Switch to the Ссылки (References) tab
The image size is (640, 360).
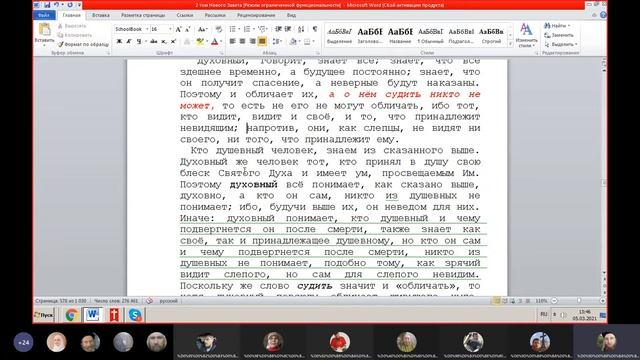[184, 15]
